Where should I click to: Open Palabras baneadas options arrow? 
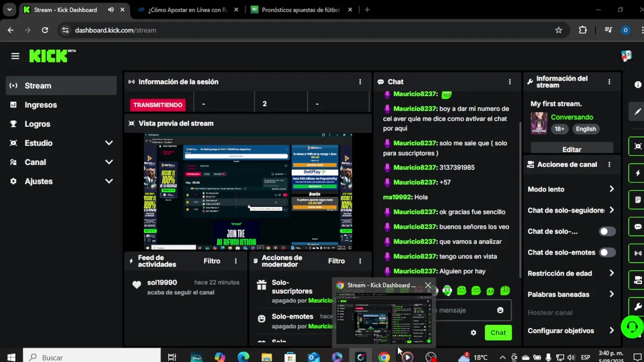(x=611, y=295)
